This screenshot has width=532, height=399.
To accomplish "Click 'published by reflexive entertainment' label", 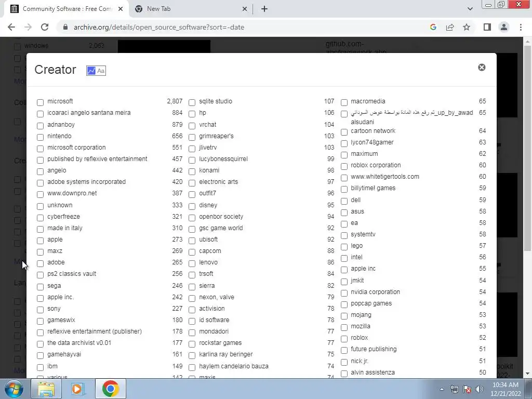I will [97, 159].
